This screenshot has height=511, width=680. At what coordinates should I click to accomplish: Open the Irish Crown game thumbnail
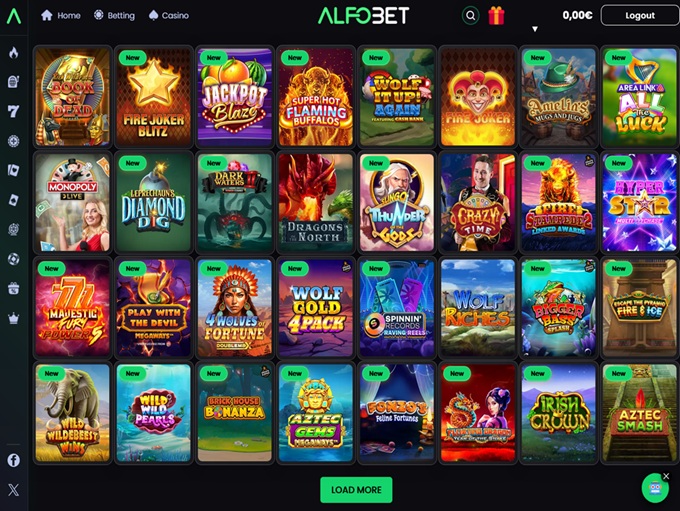coord(559,413)
